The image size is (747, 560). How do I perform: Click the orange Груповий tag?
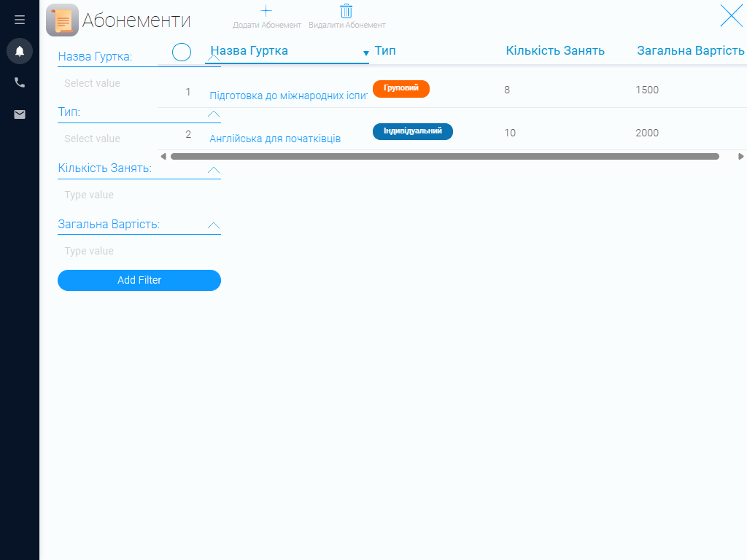point(401,88)
